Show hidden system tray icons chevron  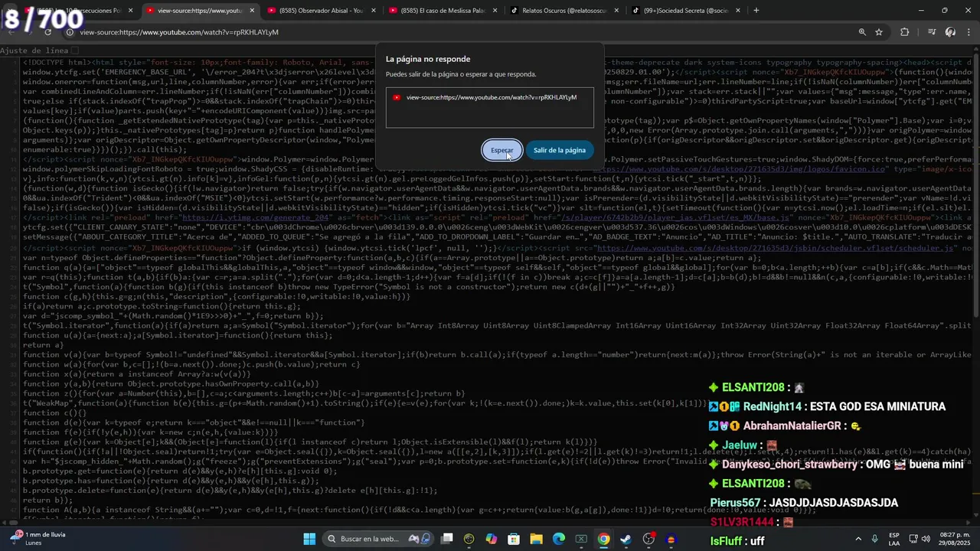(x=858, y=539)
